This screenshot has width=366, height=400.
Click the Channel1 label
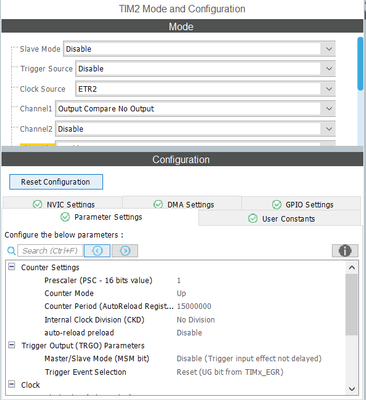(36, 109)
